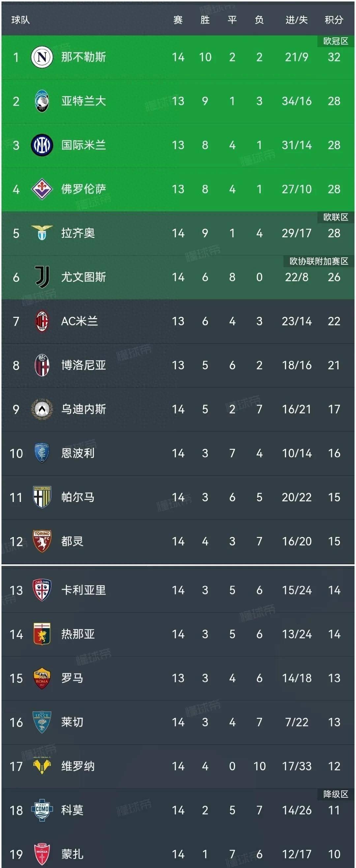The width and height of the screenshot is (356, 868).
Task: Click the team name 博洛尼亚
Action: click(83, 365)
